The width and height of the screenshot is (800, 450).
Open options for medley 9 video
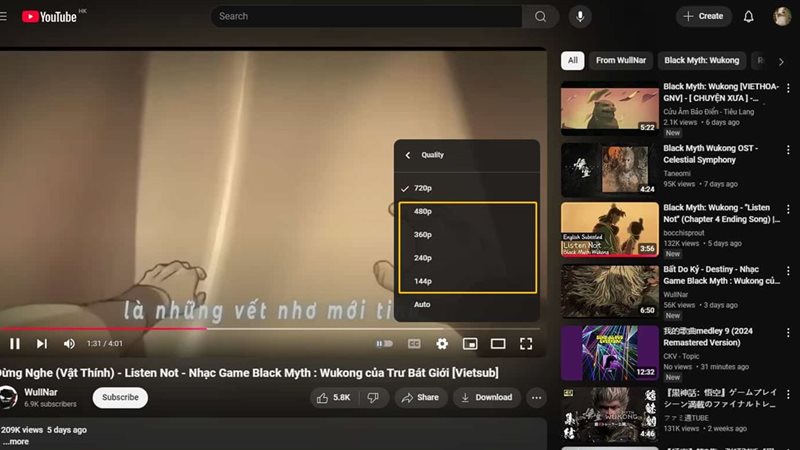[x=788, y=333]
